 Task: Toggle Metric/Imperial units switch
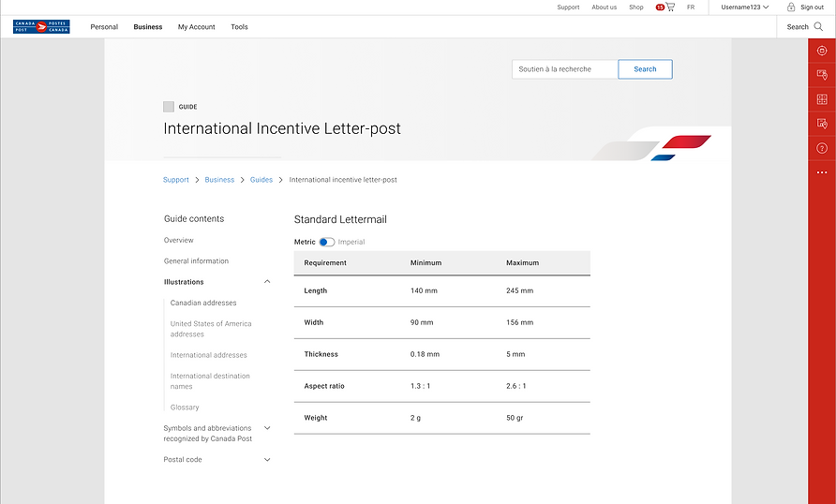coord(327,242)
